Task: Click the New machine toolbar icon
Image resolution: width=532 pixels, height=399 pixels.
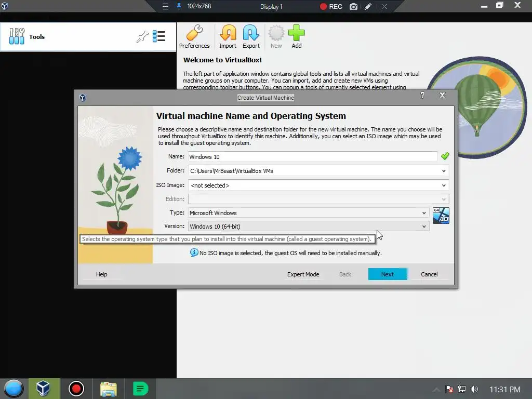Action: coord(276,37)
